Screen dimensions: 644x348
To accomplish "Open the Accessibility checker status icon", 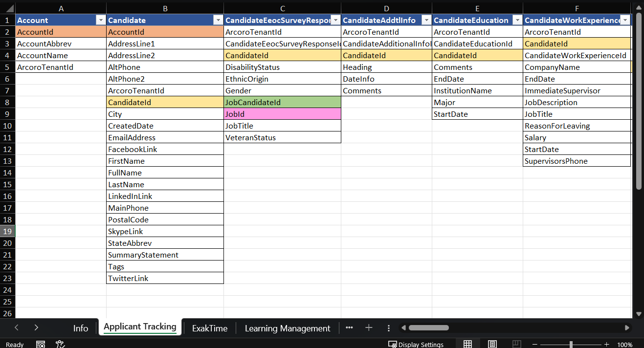I will (x=60, y=344).
